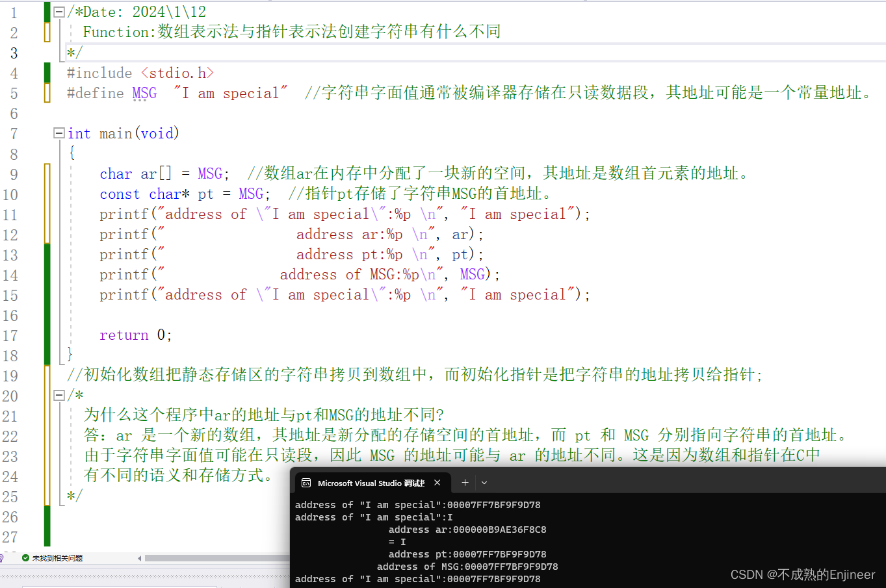Click 'address ar:%p' string on line 12

(350, 235)
